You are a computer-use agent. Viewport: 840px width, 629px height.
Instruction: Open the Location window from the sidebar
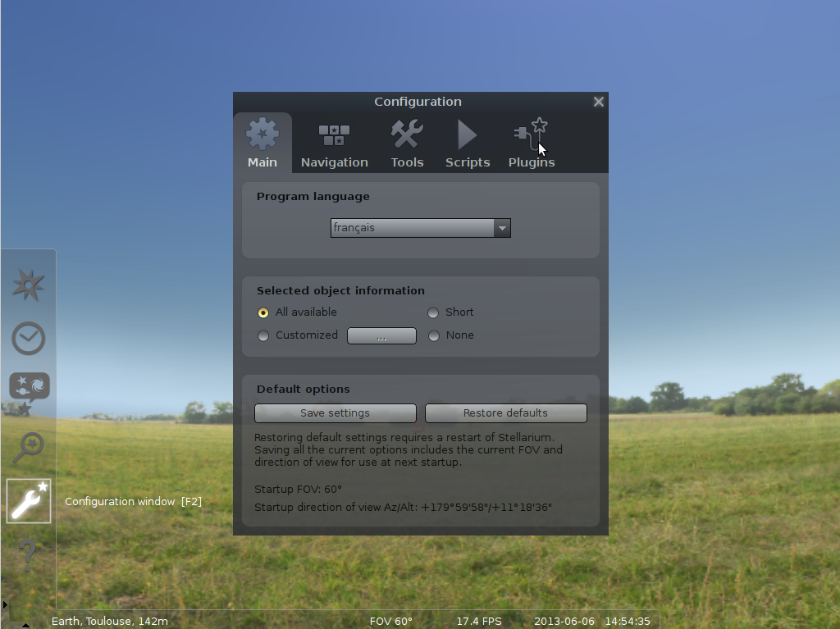tap(29, 285)
